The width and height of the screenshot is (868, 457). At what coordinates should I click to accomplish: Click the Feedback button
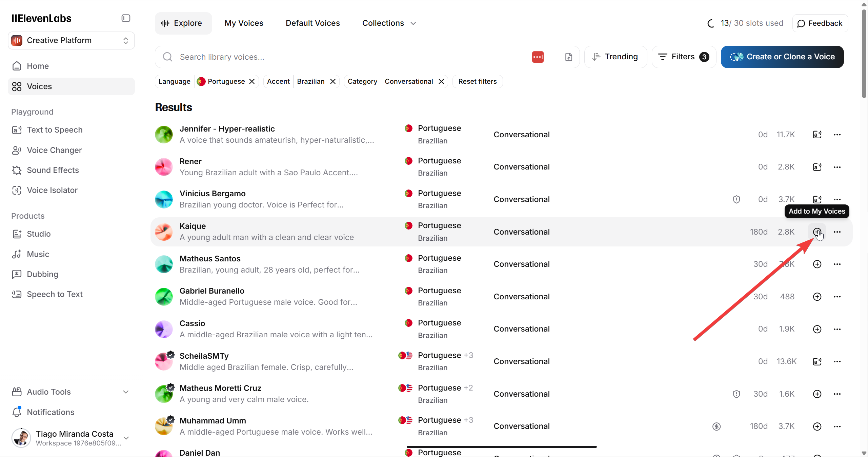tap(820, 23)
